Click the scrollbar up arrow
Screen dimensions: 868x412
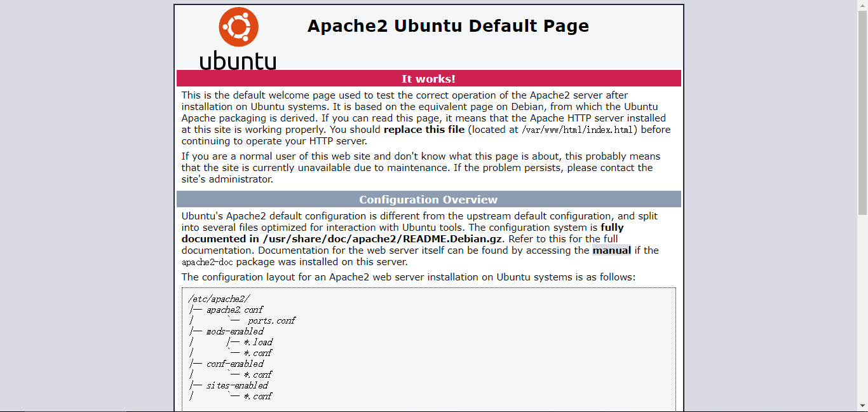tap(862, 5)
